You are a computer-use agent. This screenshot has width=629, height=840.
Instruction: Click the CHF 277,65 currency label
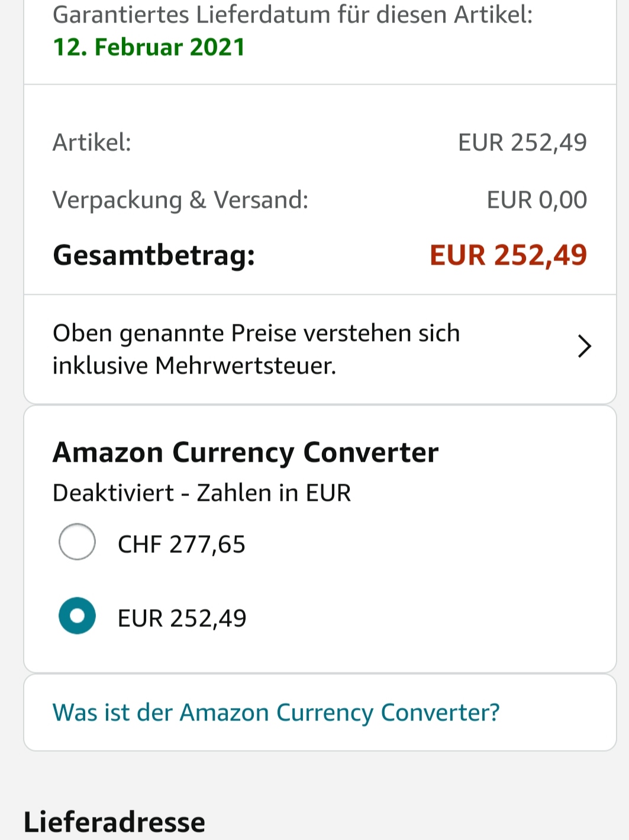181,545
